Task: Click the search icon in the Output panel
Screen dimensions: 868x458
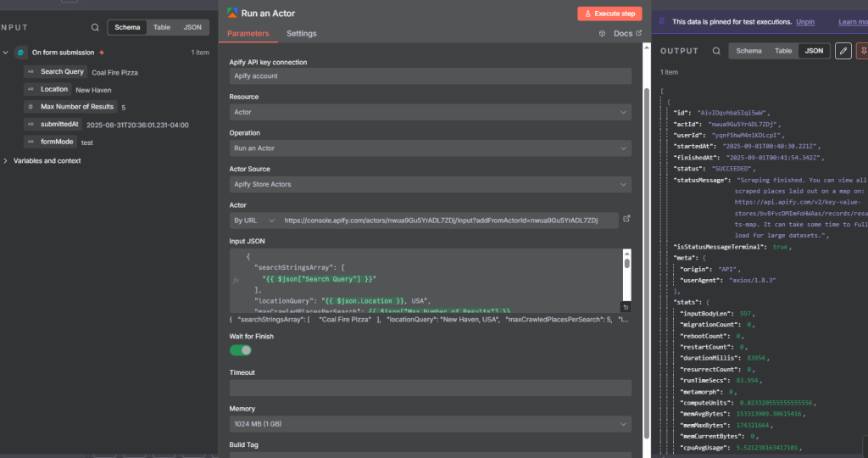Action: coord(716,51)
